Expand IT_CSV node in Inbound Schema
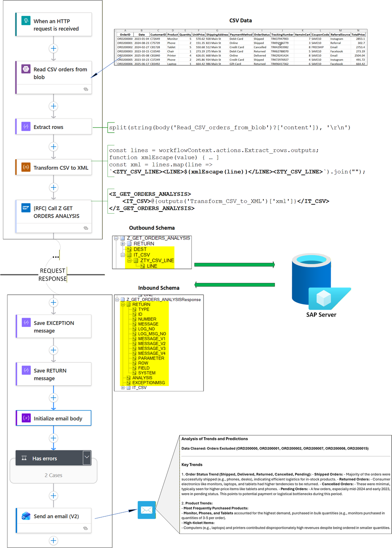This screenshot has width=392, height=548. click(123, 388)
